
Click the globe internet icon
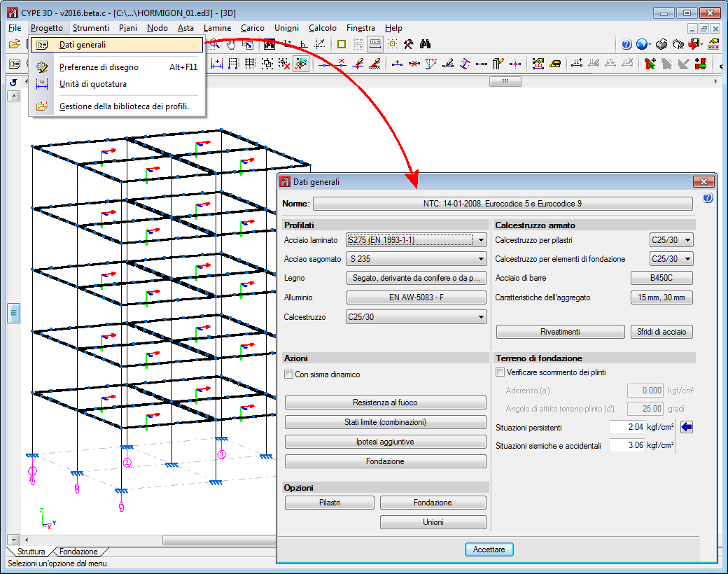click(642, 44)
